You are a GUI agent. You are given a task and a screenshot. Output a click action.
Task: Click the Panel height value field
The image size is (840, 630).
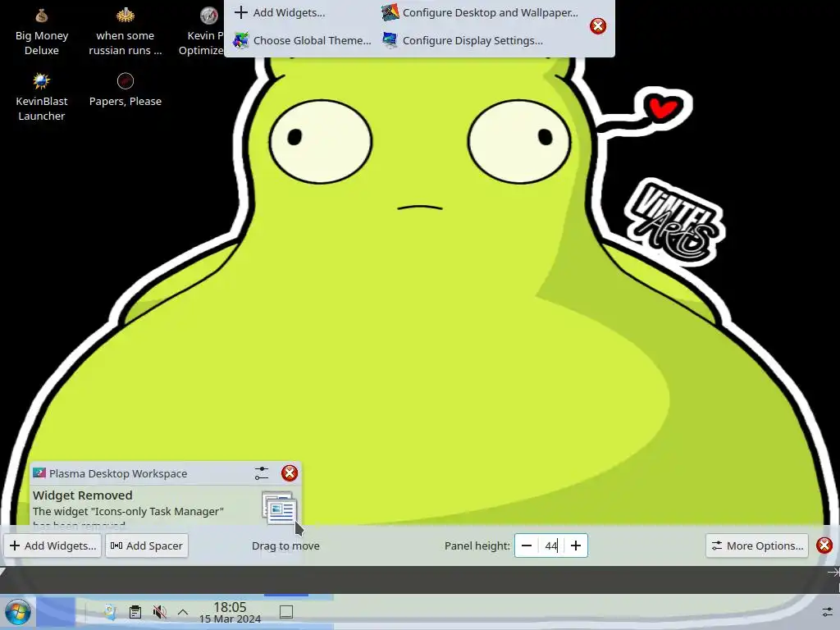[551, 546]
